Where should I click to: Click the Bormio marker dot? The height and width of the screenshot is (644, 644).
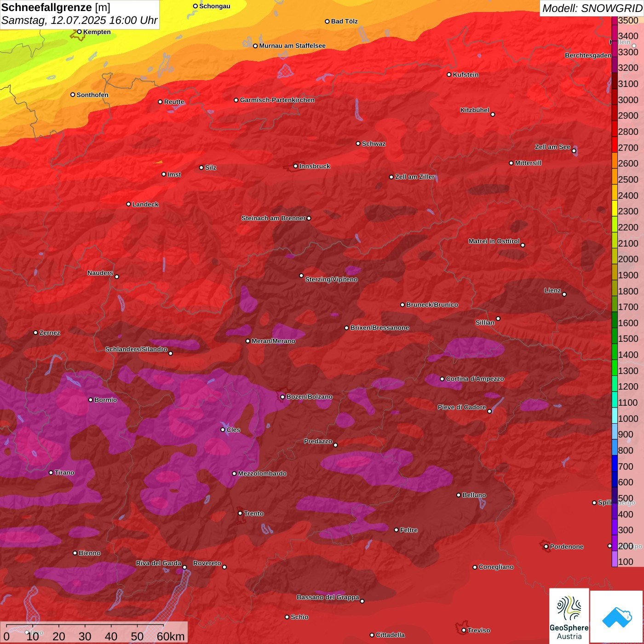pyautogui.click(x=91, y=400)
